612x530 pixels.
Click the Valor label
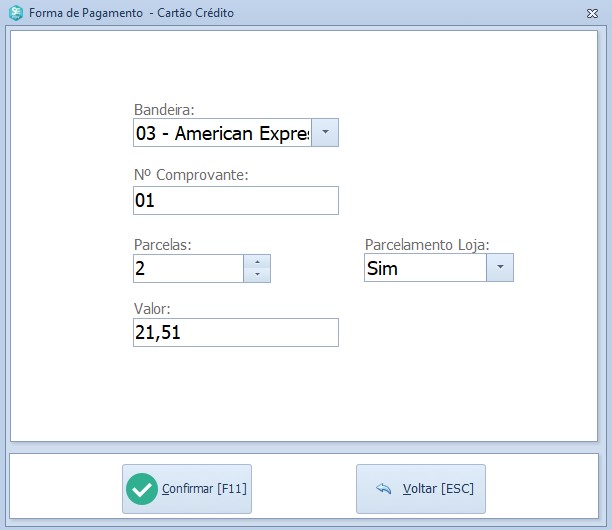[153, 309]
